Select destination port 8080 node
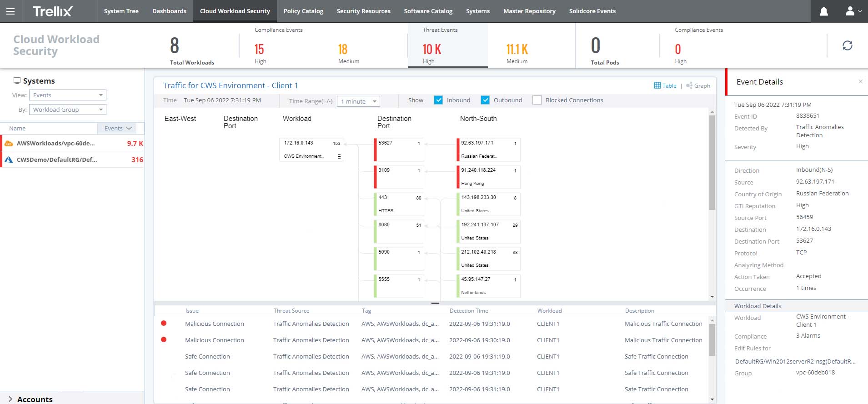This screenshot has width=868, height=404. point(399,231)
